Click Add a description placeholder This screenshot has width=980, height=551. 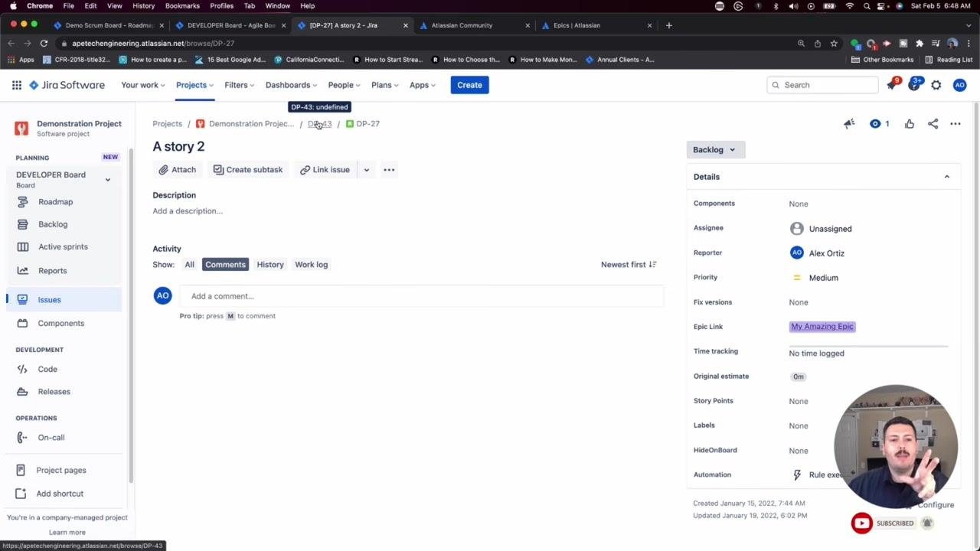point(188,211)
